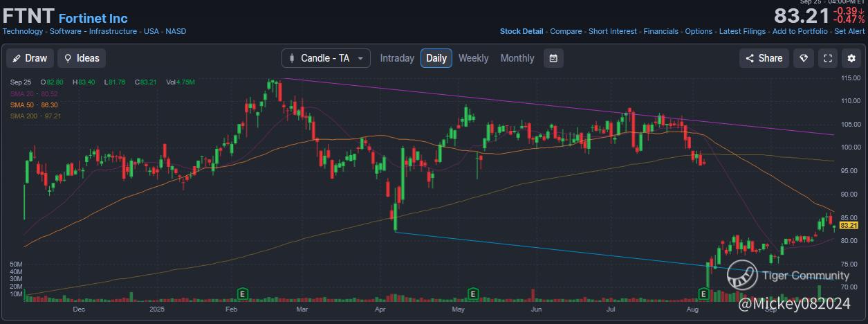Click the FTNT ticker symbol

pos(28,17)
